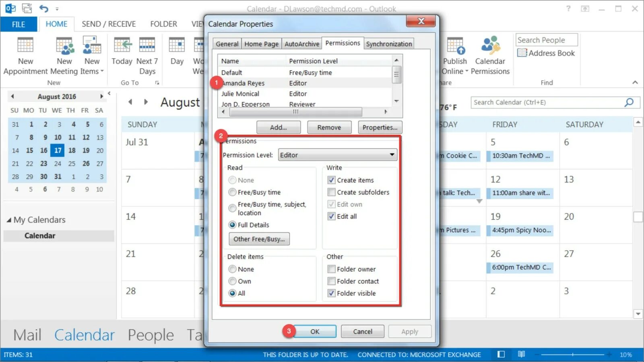Navigate back in the main calendar view
The height and width of the screenshot is (362, 644).
[130, 102]
